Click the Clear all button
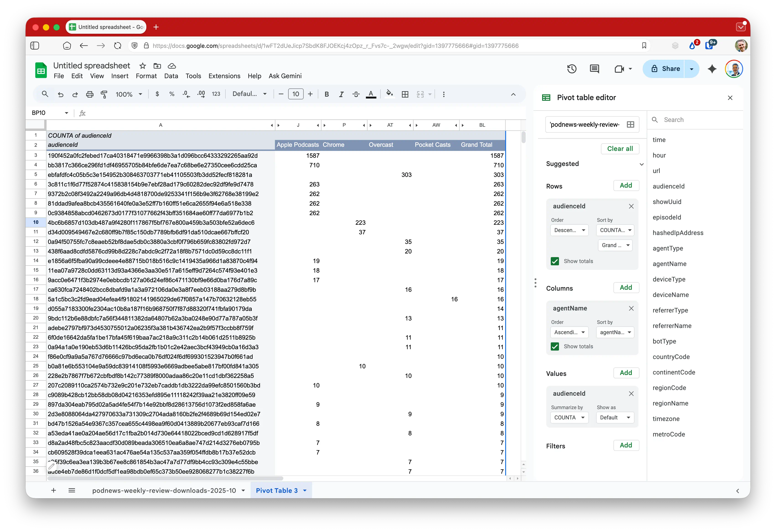 click(x=620, y=149)
